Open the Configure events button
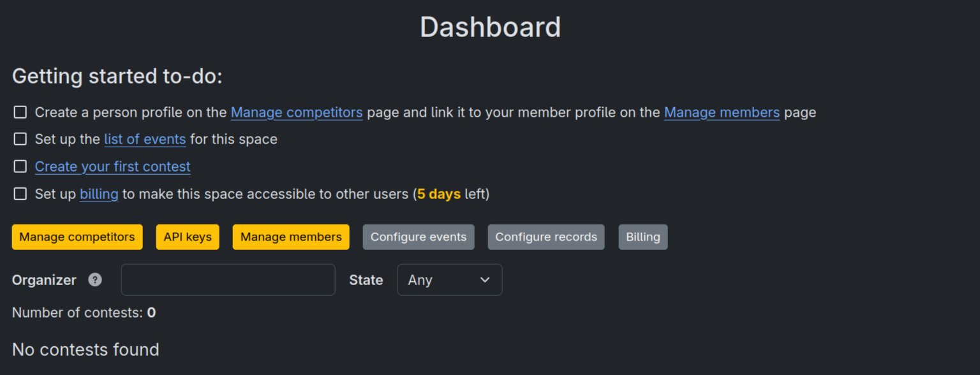Viewport: 980px width, 375px height. 419,237
